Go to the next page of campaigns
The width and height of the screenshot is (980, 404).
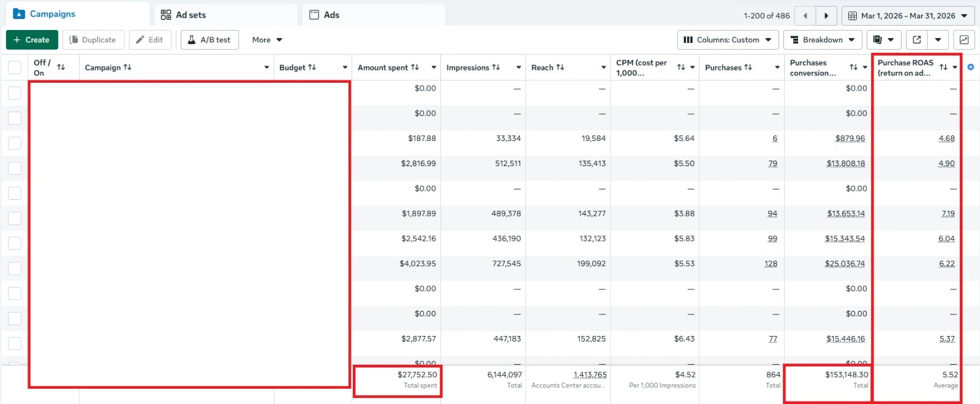pos(826,16)
